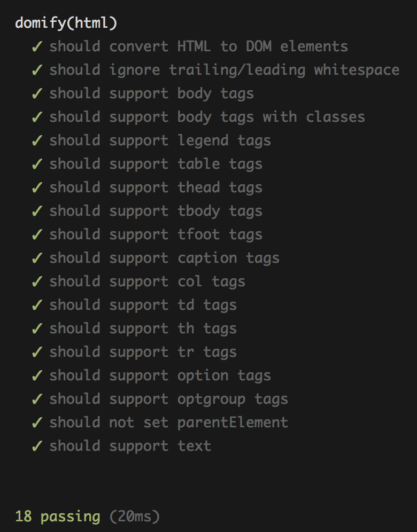417x532 pixels.
Task: Click the checkmark beside 'support thead tags'
Action: (37, 187)
